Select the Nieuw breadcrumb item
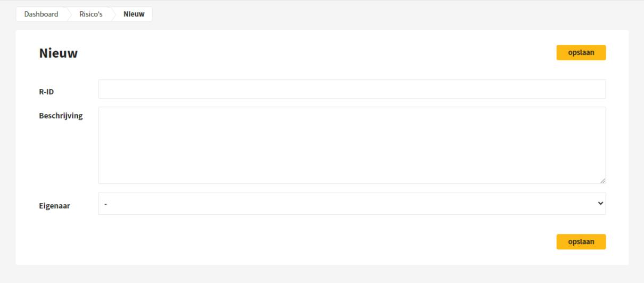 pyautogui.click(x=134, y=14)
